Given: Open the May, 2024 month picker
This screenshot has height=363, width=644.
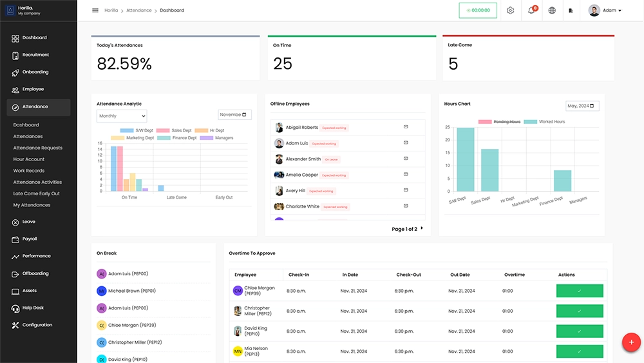Looking at the screenshot, I should click(582, 106).
